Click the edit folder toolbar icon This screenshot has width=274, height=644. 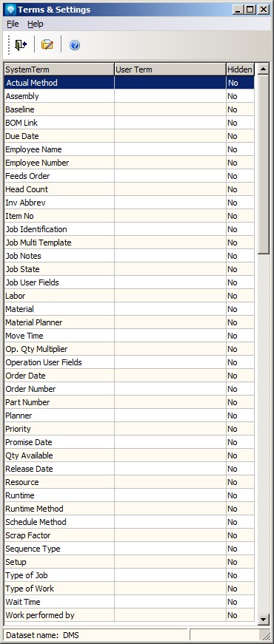click(47, 45)
